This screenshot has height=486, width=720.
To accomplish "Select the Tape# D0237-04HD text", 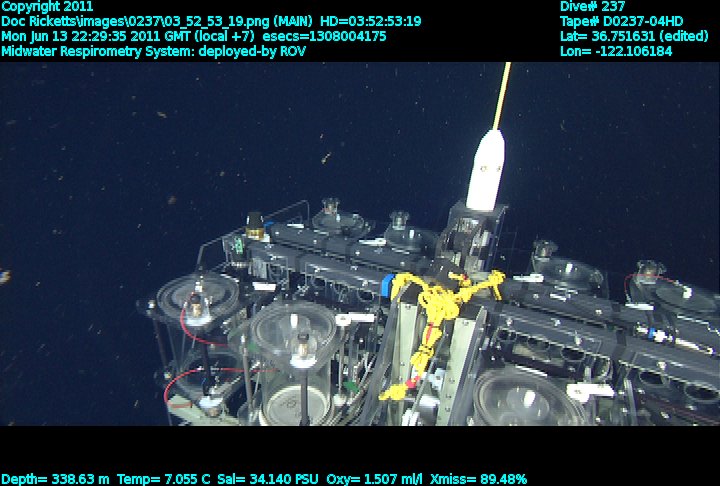I will [621, 21].
